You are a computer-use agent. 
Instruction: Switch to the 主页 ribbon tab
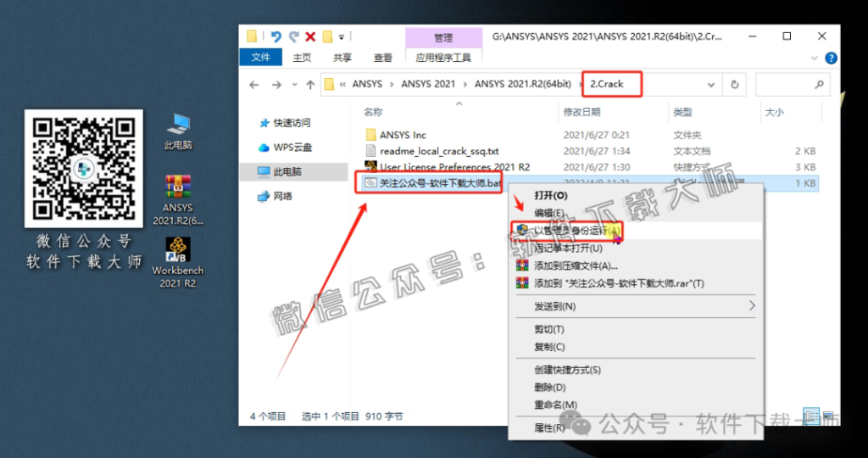pyautogui.click(x=302, y=57)
